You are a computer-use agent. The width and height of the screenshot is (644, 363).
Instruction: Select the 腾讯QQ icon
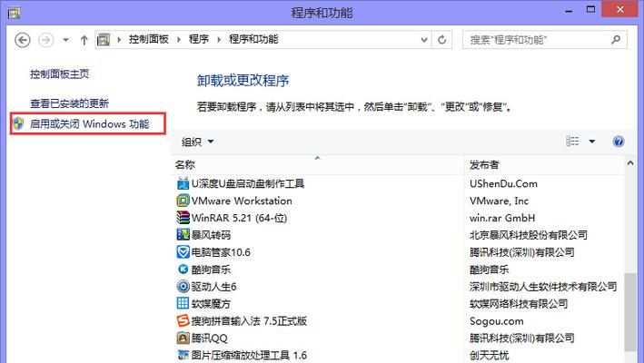click(x=183, y=338)
